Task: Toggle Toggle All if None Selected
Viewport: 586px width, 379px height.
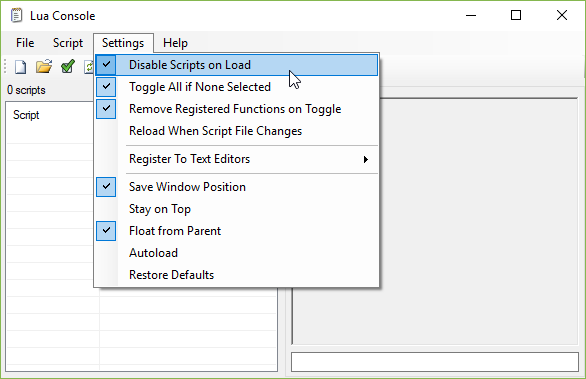Action: pyautogui.click(x=237, y=87)
